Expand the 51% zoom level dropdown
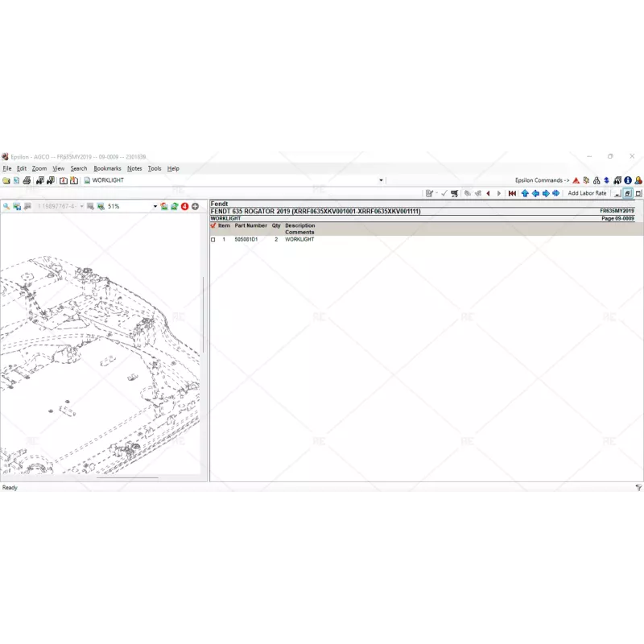 pos(155,207)
